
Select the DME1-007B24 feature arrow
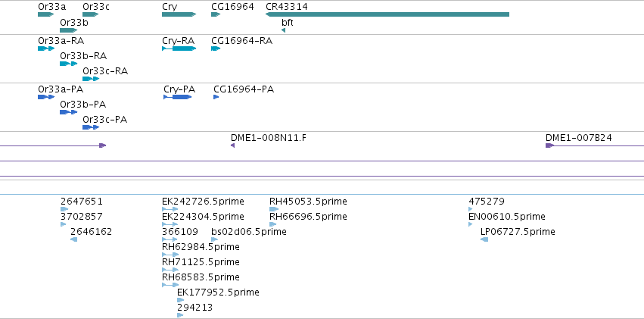tap(550, 145)
